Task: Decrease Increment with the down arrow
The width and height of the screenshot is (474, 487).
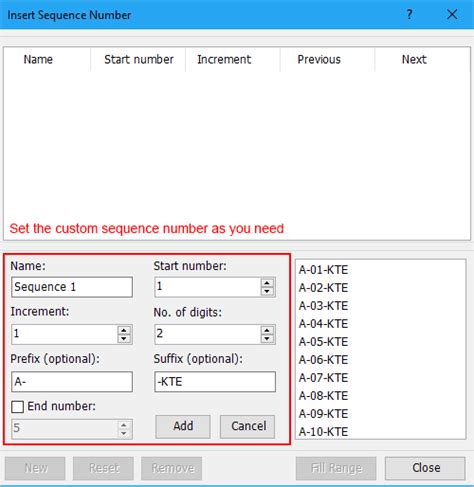Action: pyautogui.click(x=124, y=339)
